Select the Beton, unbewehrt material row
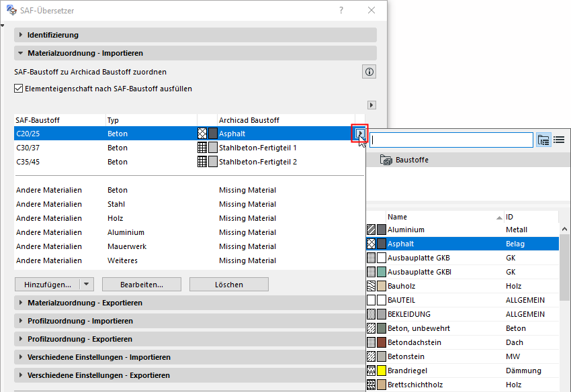Viewport: 571px width, 392px height. 462,328
